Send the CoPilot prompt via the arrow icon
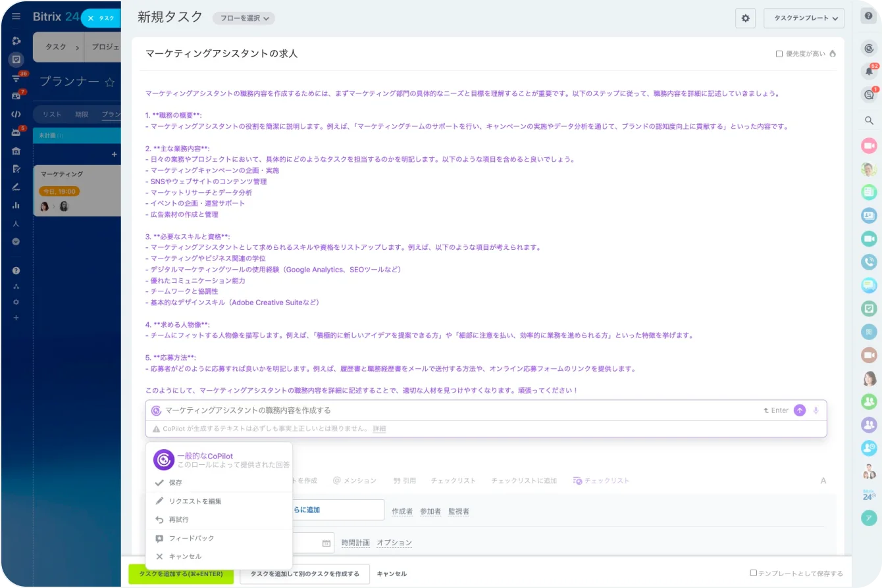 click(800, 410)
